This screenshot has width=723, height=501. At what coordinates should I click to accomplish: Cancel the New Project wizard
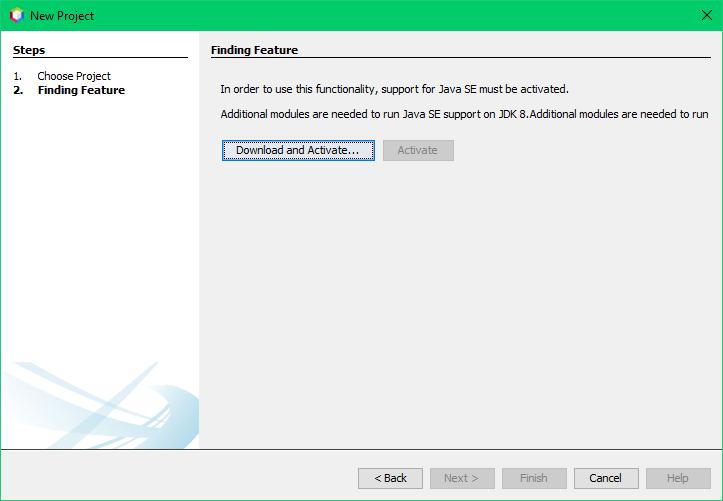pos(606,478)
